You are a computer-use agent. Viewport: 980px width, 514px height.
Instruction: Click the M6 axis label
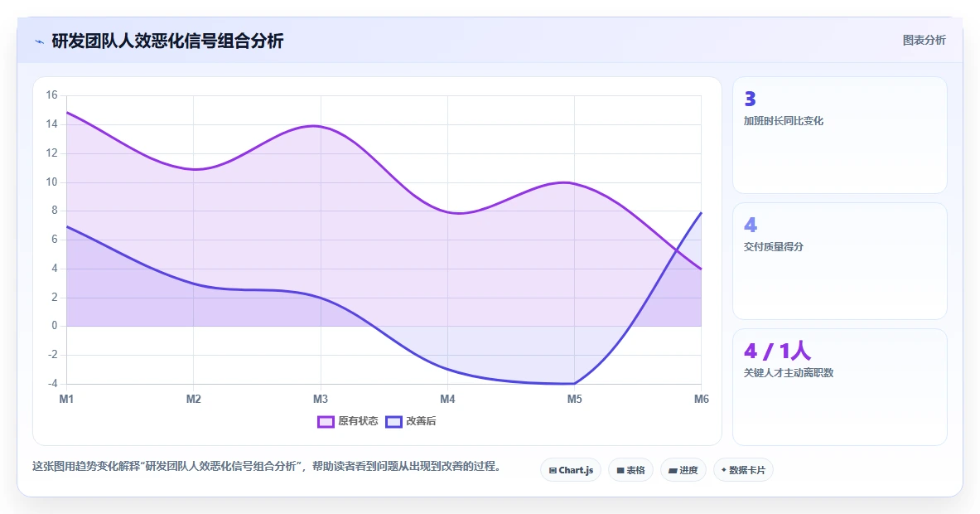tap(702, 399)
